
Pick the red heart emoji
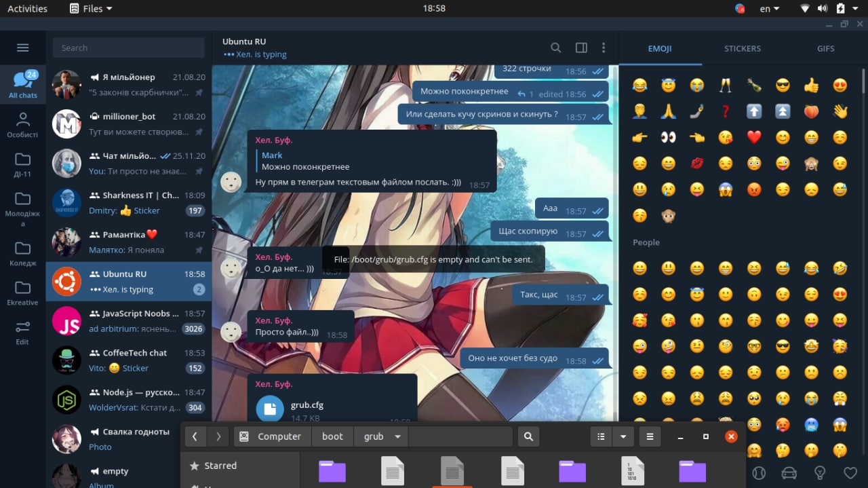click(x=754, y=137)
